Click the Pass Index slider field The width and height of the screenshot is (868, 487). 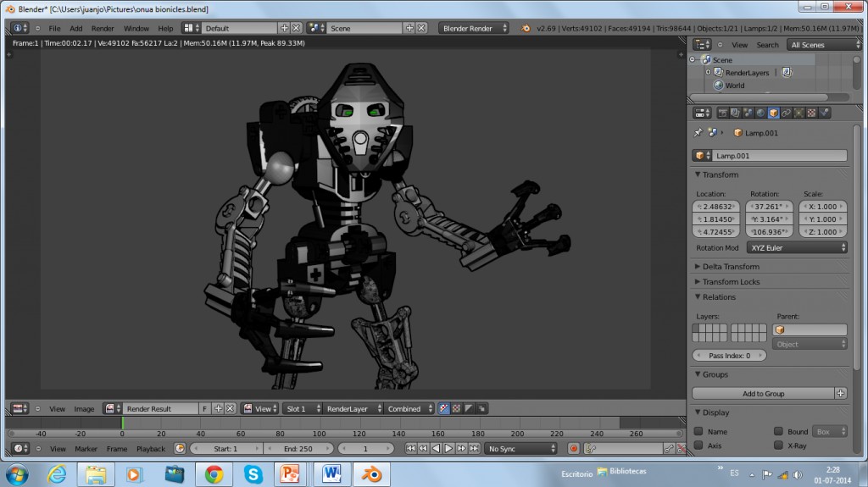pyautogui.click(x=730, y=356)
